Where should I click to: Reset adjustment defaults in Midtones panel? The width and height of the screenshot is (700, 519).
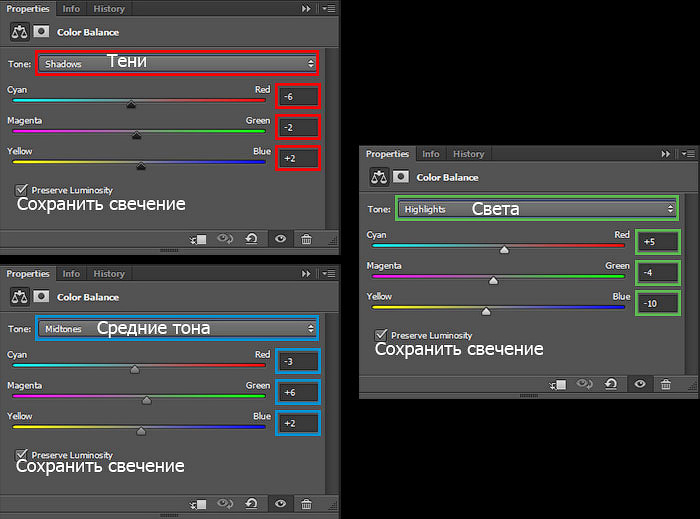coord(252,504)
